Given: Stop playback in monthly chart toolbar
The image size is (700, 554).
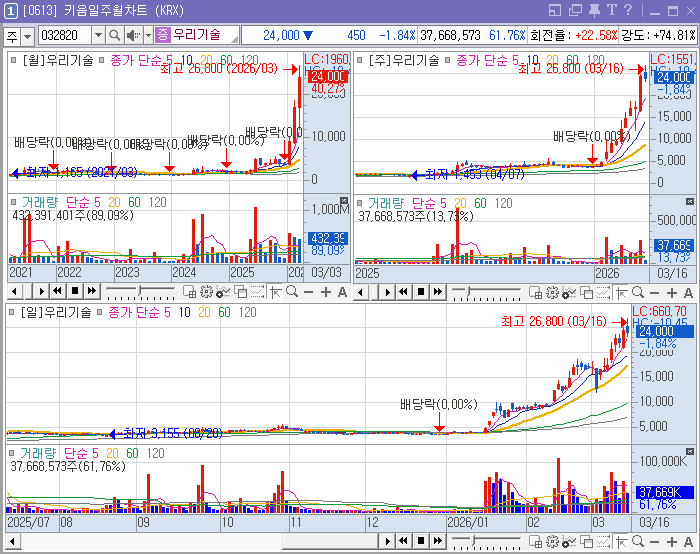Looking at the screenshot, I should coord(75,291).
